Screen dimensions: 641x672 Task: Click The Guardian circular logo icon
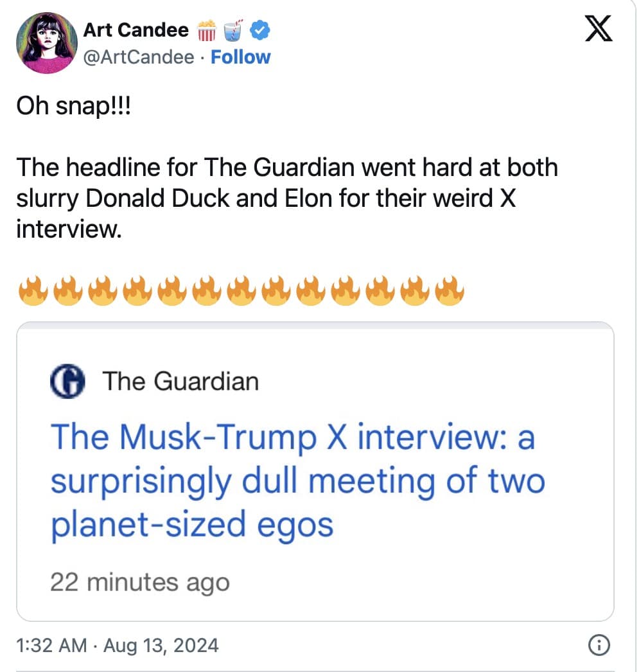click(67, 382)
